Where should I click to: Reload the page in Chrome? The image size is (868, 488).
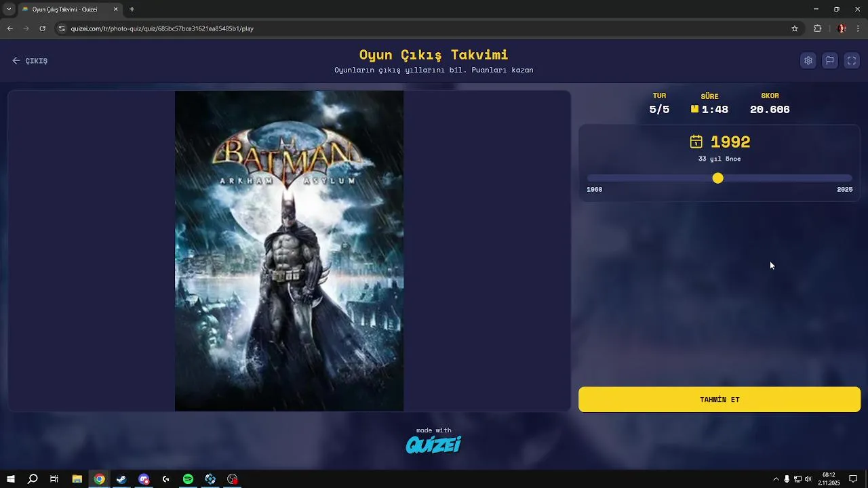42,28
